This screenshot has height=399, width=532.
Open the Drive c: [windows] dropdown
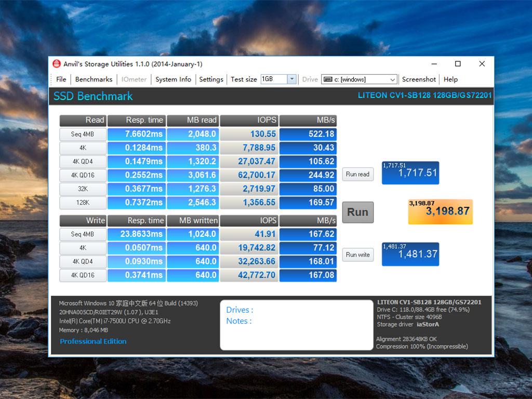[x=359, y=79]
